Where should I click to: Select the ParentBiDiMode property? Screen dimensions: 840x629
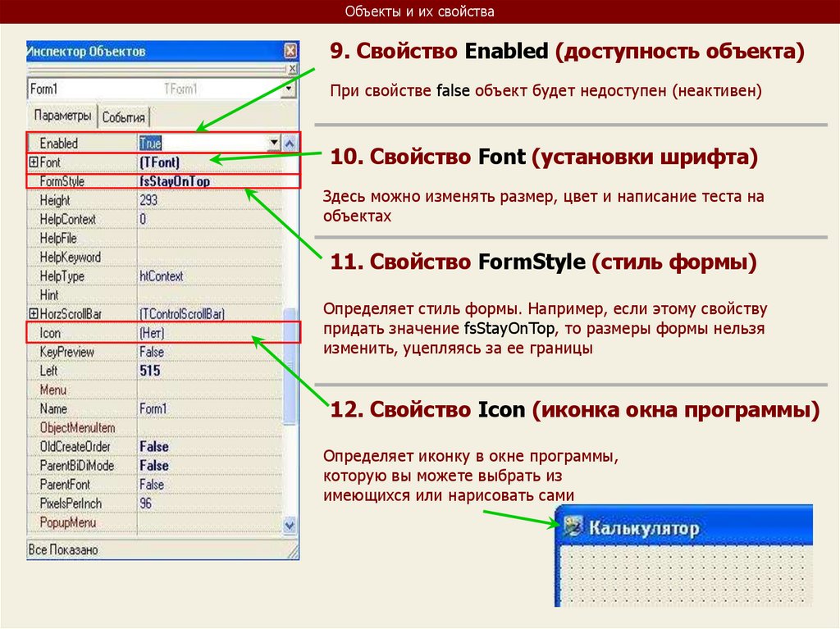(x=77, y=466)
